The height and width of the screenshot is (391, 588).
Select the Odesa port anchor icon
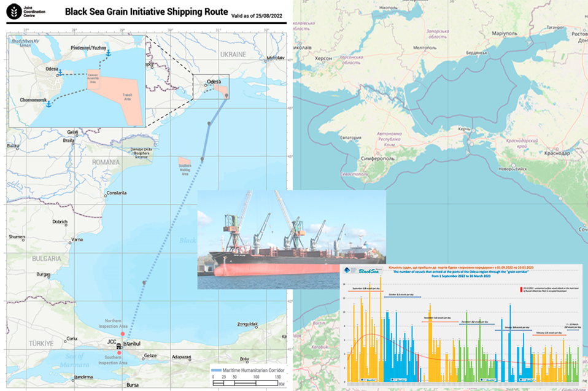coord(61,72)
